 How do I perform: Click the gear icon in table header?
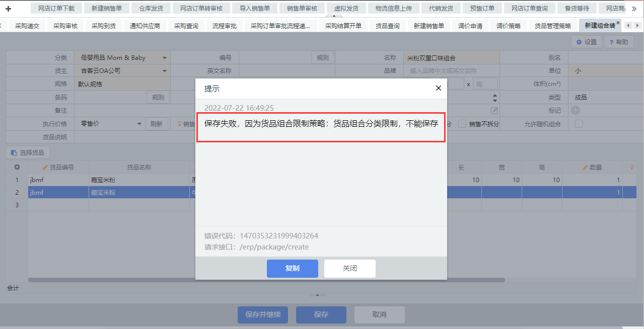(x=17, y=167)
